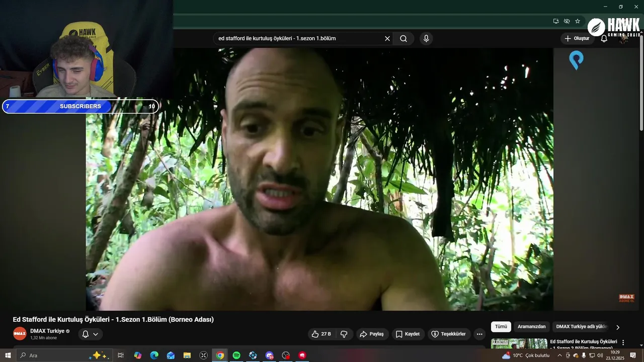Click the Meet Now camera tray icon
Viewport: 644px width, 362px height.
[568, 355]
